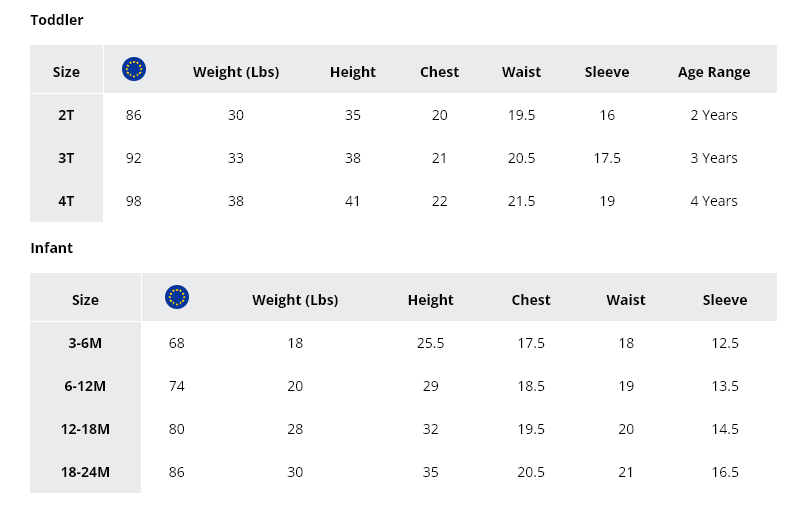This screenshot has width=806, height=521.
Task: Click the Age Range column header
Action: click(x=714, y=72)
